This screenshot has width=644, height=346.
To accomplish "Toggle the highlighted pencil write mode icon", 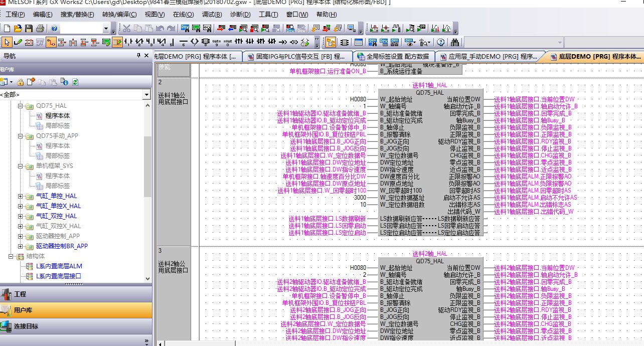I will click(117, 42).
